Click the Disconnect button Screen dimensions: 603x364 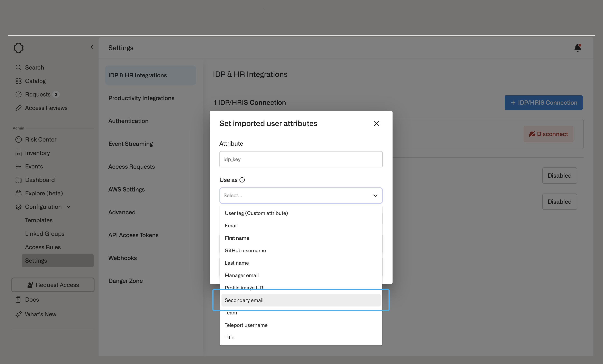[x=548, y=134]
